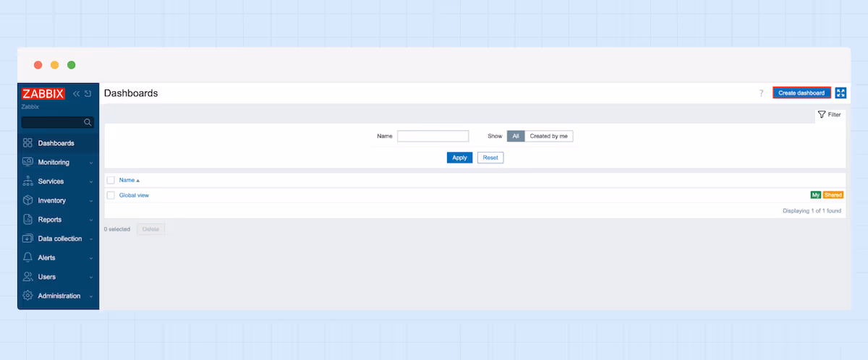This screenshot has height=360, width=868.
Task: Check the Global view row checkbox
Action: pyautogui.click(x=111, y=195)
